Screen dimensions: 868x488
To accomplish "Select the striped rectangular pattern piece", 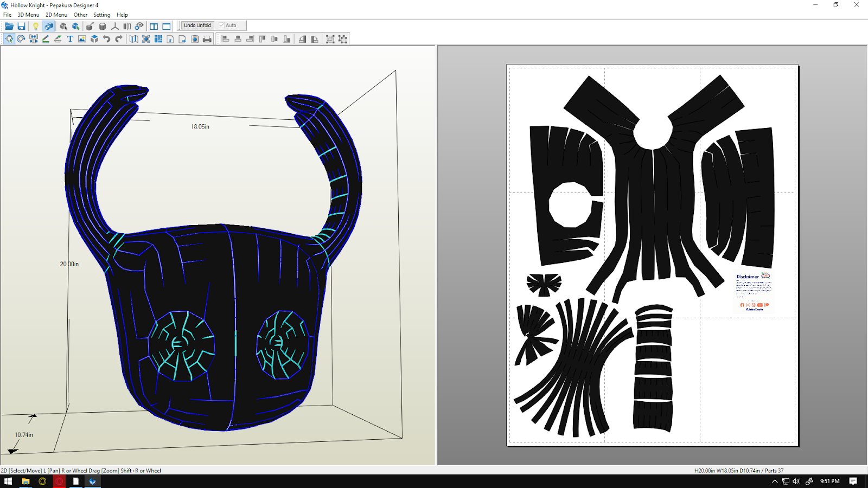I will [x=653, y=368].
